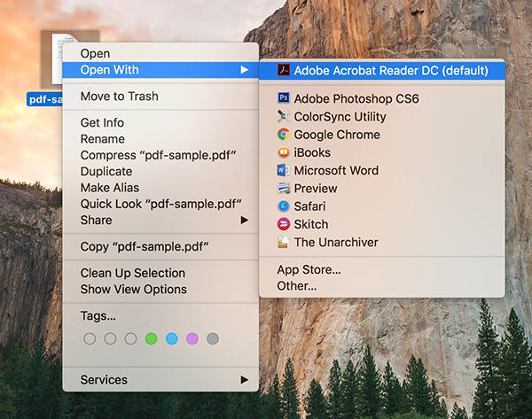Choose Other… in the submenu
The height and width of the screenshot is (419, 532).
tap(381, 286)
